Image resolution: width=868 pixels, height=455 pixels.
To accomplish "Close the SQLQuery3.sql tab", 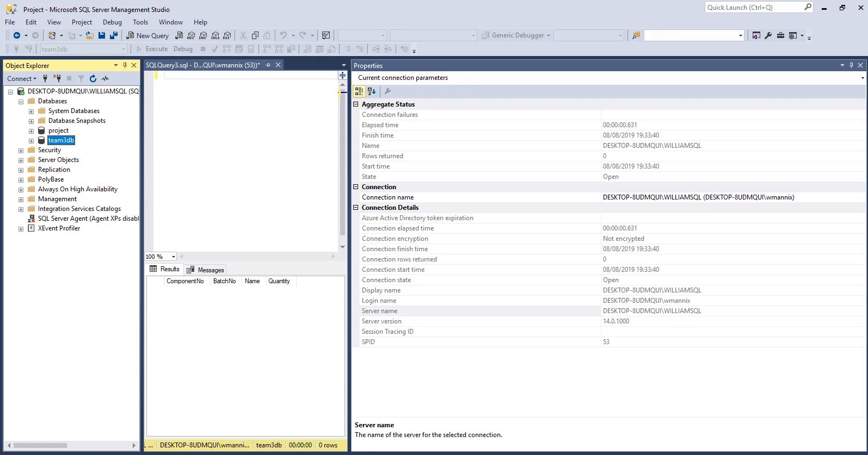I will coord(278,65).
